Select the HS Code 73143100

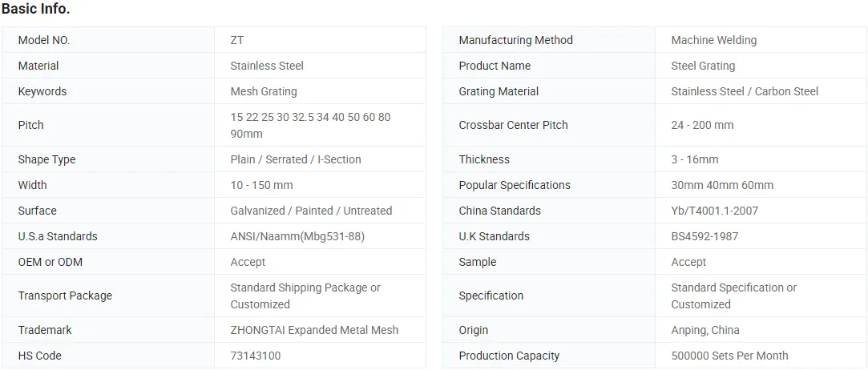pos(256,356)
